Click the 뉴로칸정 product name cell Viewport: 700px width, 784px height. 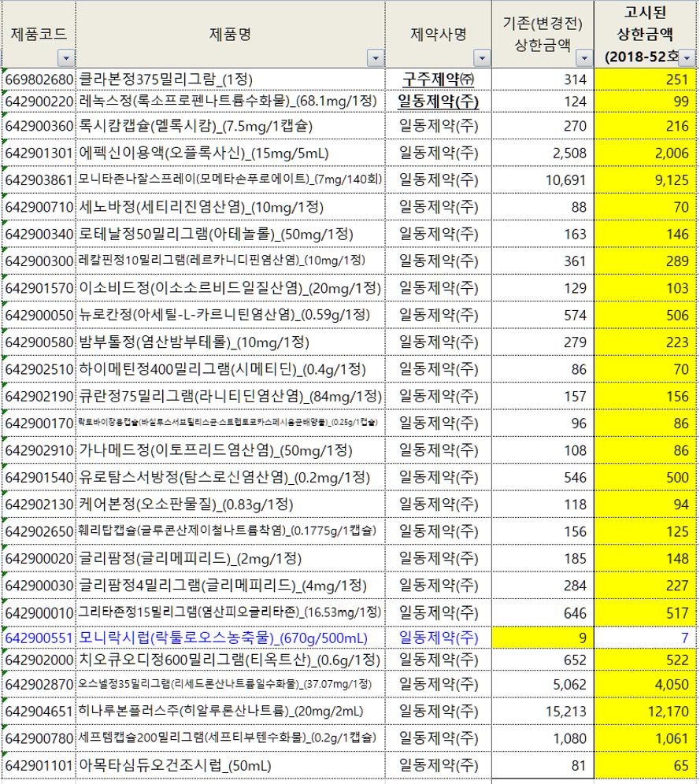pyautogui.click(x=231, y=315)
